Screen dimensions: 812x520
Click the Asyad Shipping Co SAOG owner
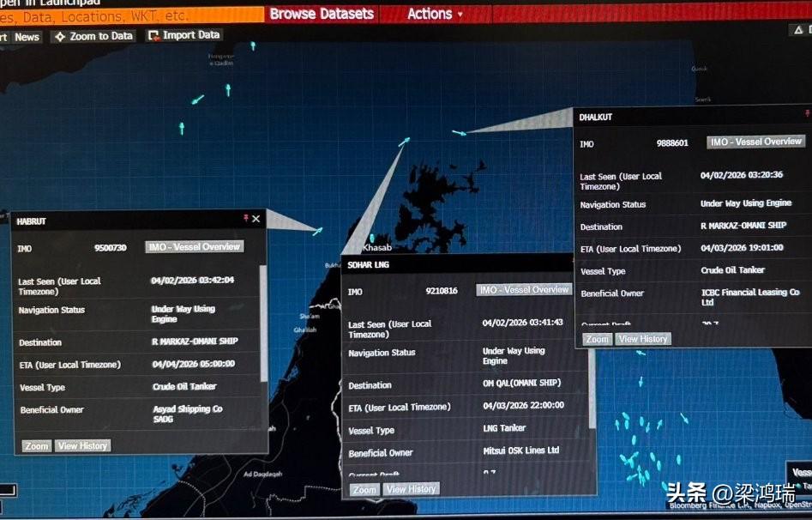coord(187,414)
